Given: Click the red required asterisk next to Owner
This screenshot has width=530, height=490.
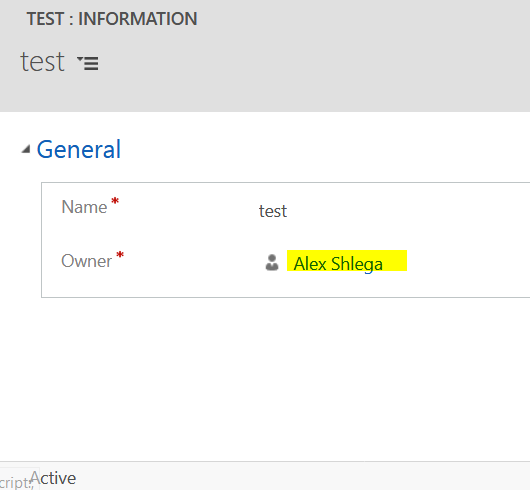Looking at the screenshot, I should [120, 255].
